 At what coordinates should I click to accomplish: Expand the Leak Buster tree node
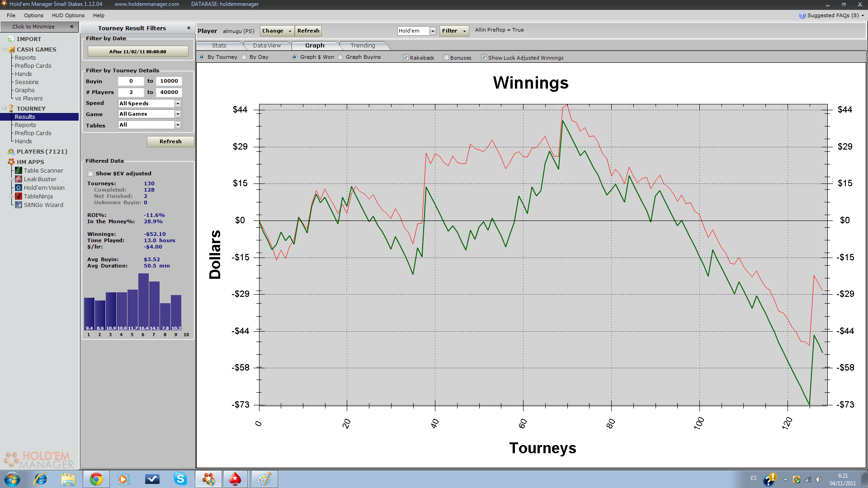(11, 179)
